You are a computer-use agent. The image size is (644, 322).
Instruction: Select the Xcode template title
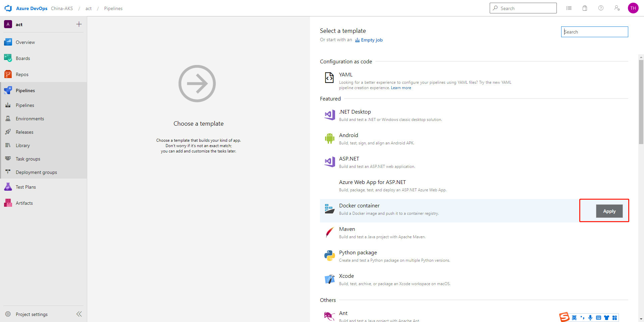(x=346, y=276)
